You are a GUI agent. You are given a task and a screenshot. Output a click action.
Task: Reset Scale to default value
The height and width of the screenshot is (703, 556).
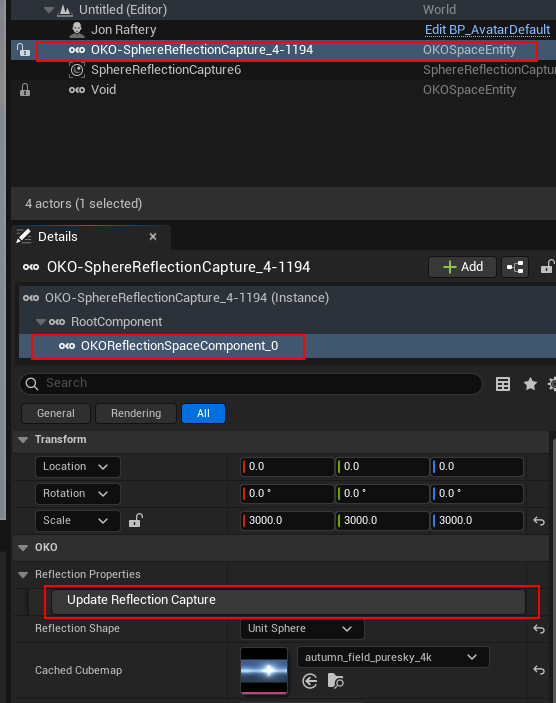[x=539, y=521]
